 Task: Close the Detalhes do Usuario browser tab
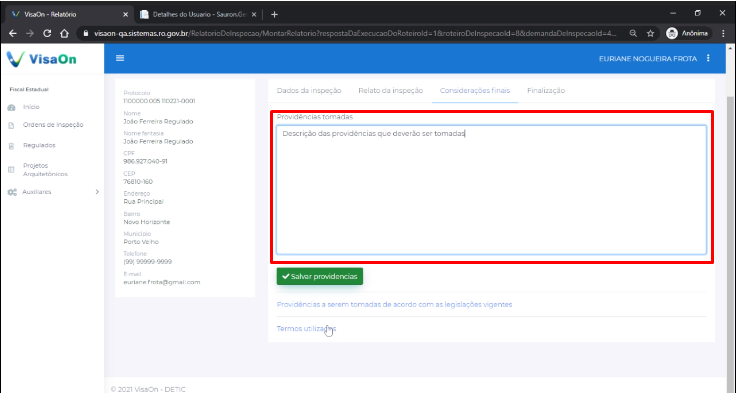click(x=254, y=15)
